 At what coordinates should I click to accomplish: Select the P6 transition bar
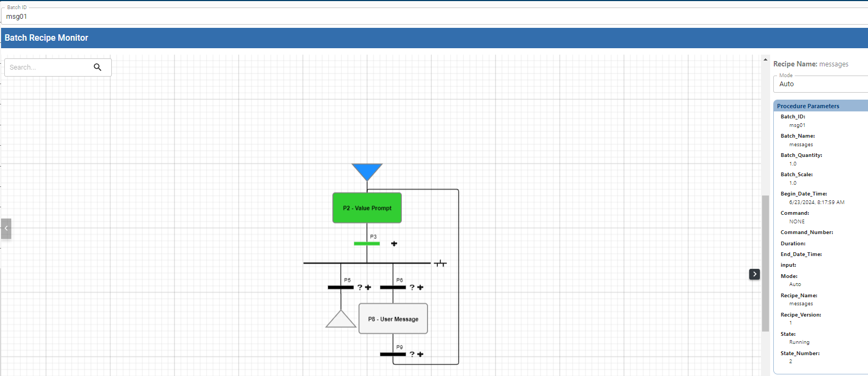pyautogui.click(x=393, y=288)
